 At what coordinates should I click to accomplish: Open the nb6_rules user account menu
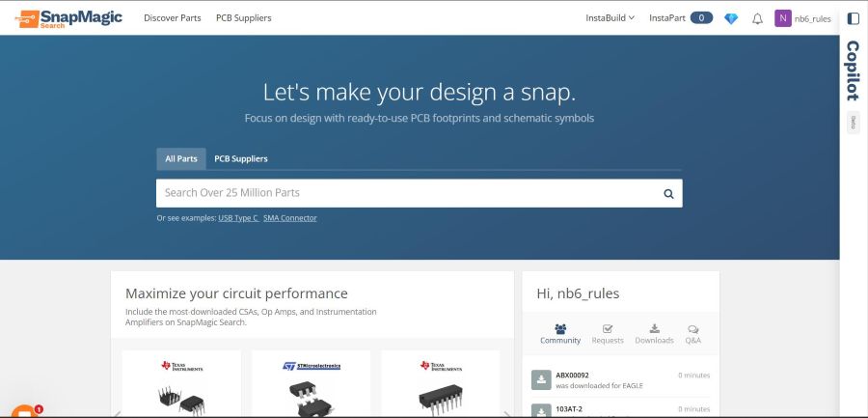803,18
